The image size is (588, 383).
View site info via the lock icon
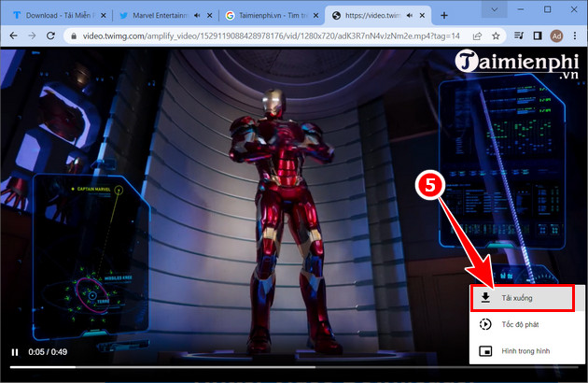[x=74, y=36]
